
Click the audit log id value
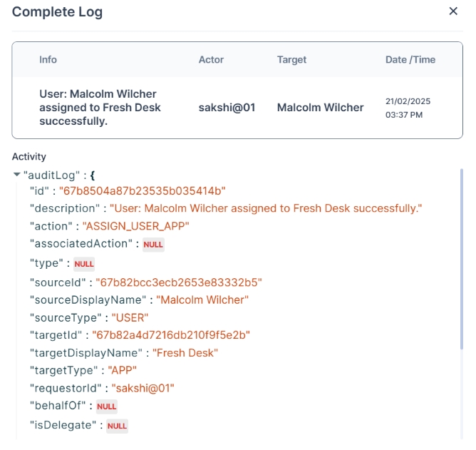(142, 191)
